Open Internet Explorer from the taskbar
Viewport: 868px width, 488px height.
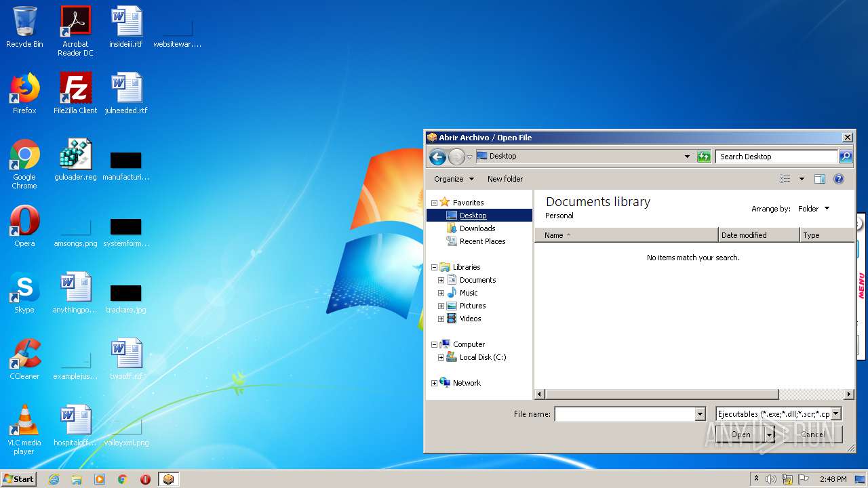point(54,479)
